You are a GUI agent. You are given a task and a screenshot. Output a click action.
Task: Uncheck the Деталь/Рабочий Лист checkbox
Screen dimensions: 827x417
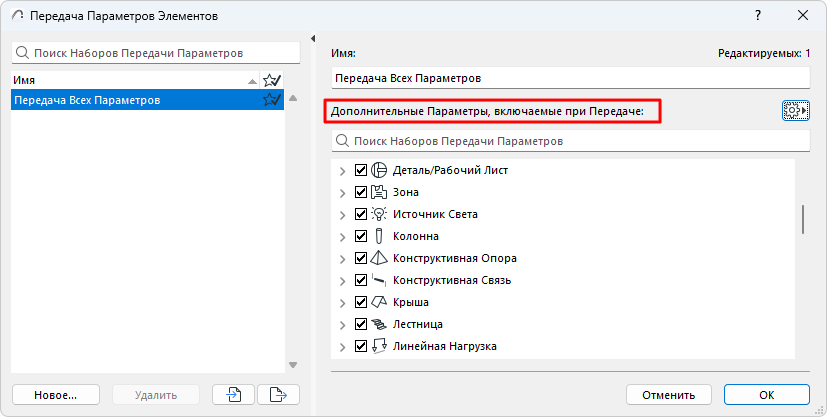pos(361,170)
